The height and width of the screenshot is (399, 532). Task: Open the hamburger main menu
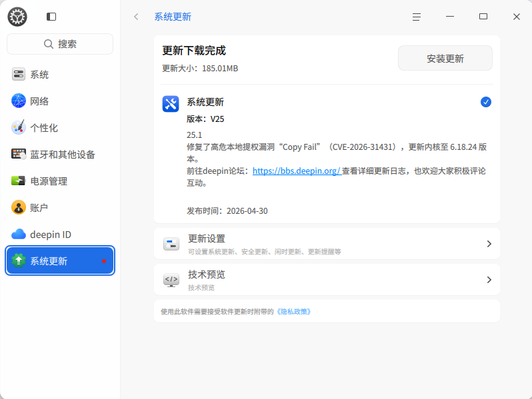(417, 17)
